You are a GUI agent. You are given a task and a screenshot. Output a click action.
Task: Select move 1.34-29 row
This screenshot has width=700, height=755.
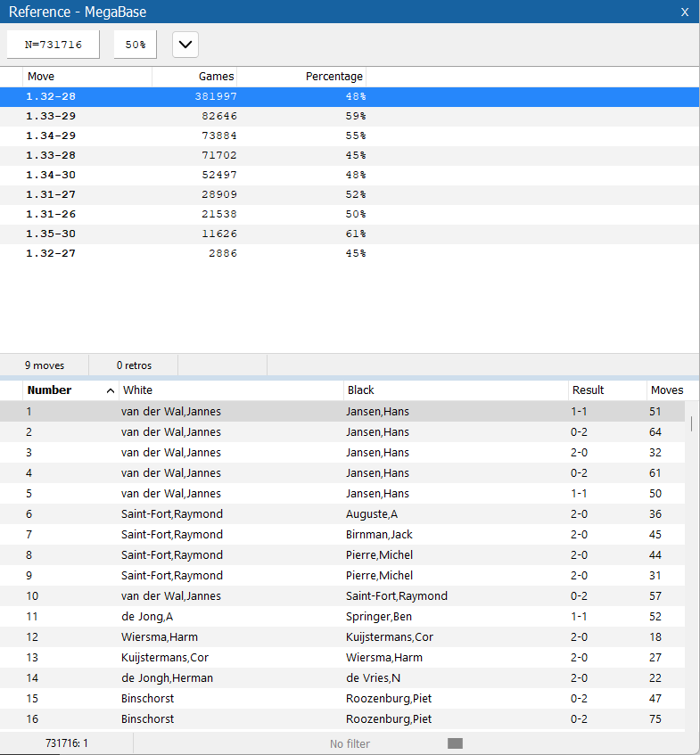click(350, 135)
